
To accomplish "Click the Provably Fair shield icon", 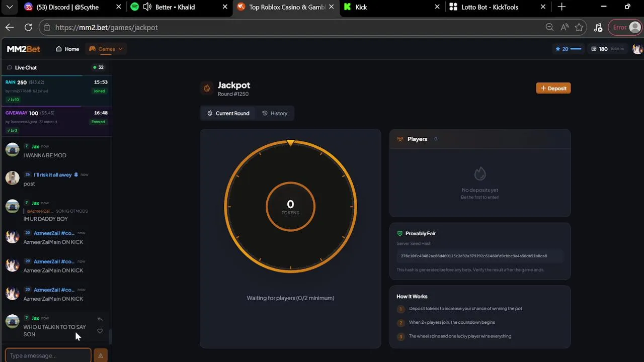I will 400,233.
